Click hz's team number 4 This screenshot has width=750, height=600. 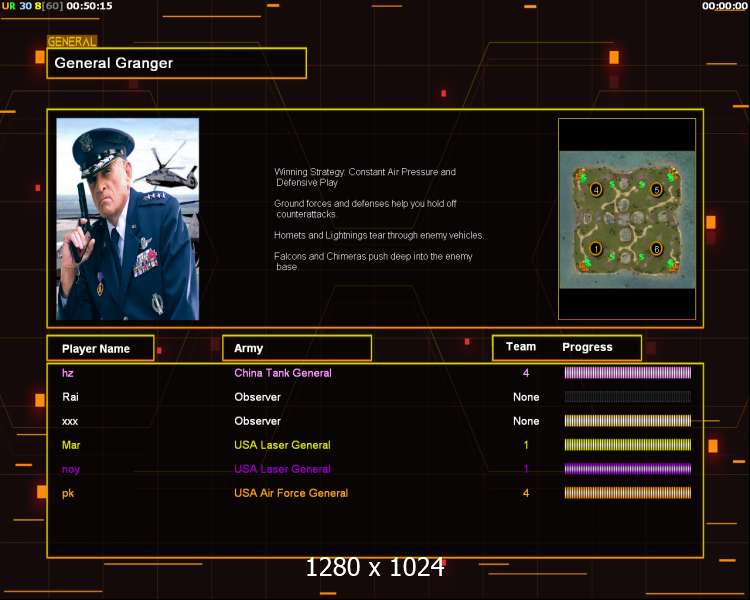point(526,373)
